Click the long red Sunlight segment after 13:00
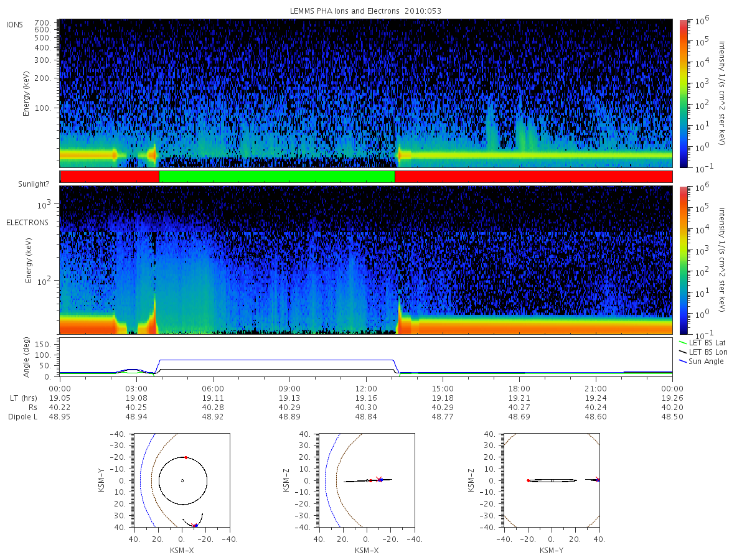The width and height of the screenshot is (747, 560). 533,177
